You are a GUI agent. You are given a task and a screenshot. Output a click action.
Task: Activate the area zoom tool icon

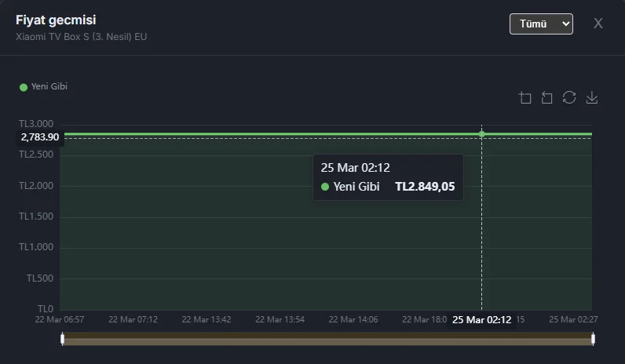point(525,97)
